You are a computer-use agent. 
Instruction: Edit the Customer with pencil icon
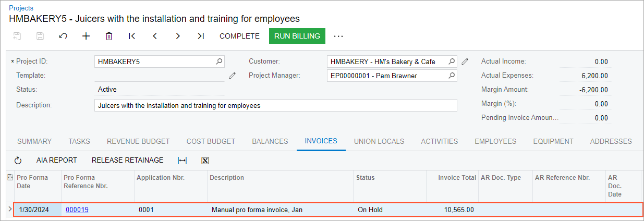[465, 62]
